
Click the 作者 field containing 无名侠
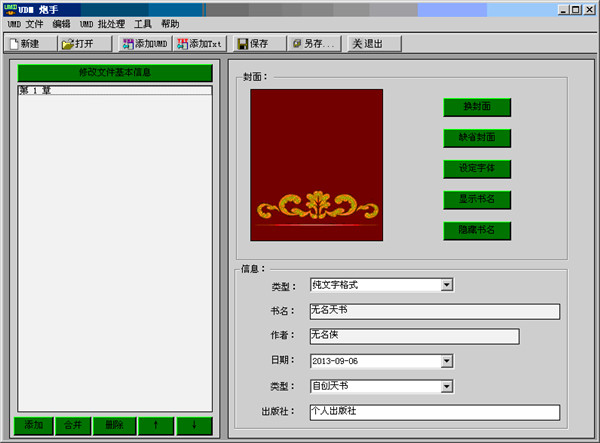tap(414, 336)
